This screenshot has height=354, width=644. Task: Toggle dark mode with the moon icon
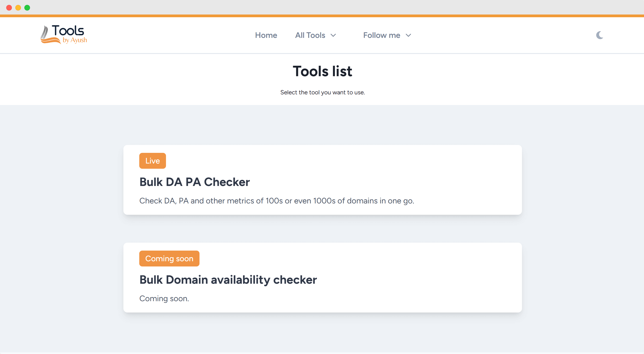[x=600, y=35]
